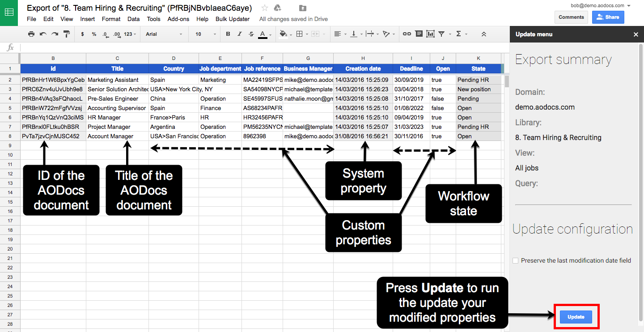Screen dimensions: 644x332
Task: Print the spreadsheet
Action: click(x=31, y=34)
